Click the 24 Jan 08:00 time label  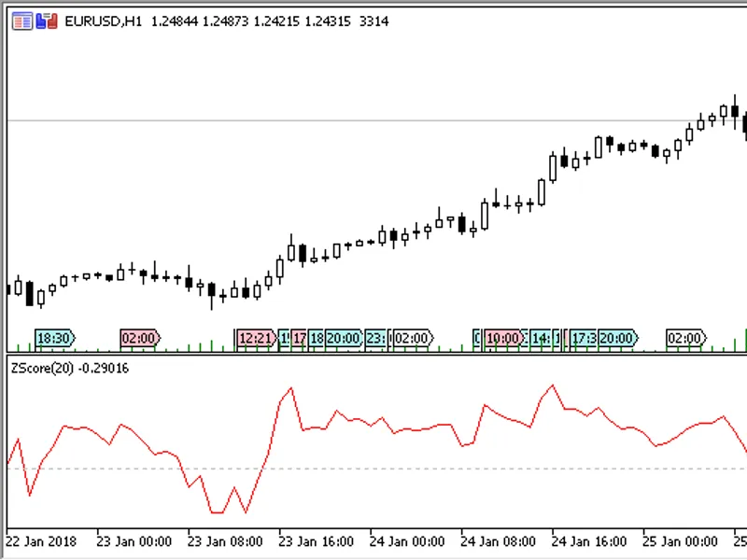click(498, 542)
